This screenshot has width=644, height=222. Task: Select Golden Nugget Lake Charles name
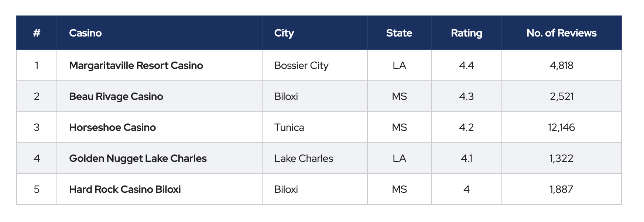tap(138, 159)
